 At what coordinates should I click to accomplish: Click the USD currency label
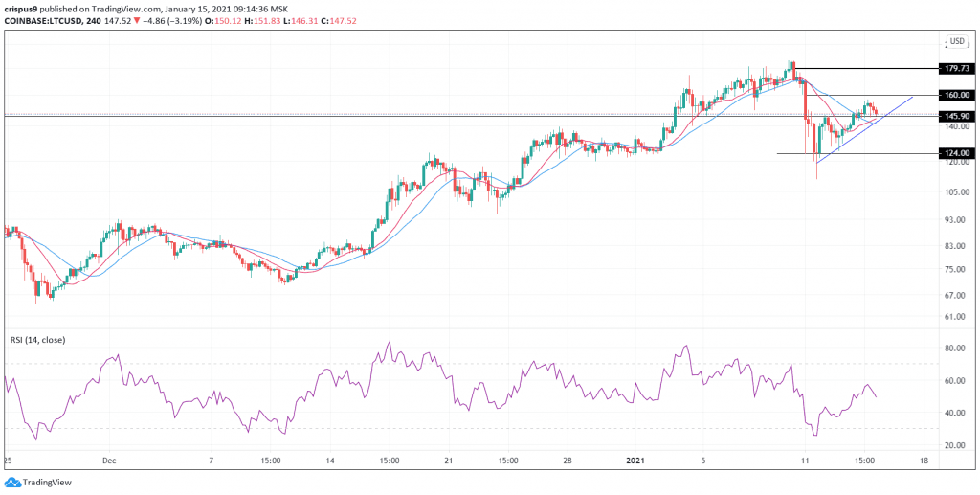tap(956, 42)
